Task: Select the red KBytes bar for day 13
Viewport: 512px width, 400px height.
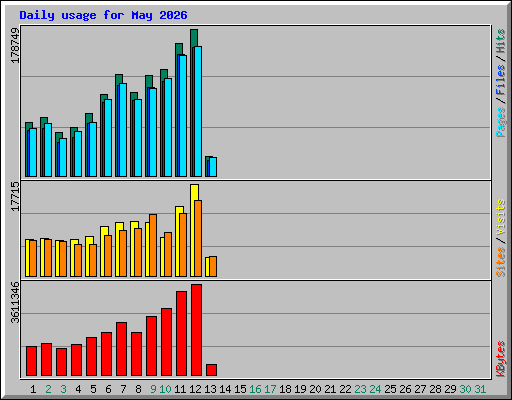Action: pos(211,370)
